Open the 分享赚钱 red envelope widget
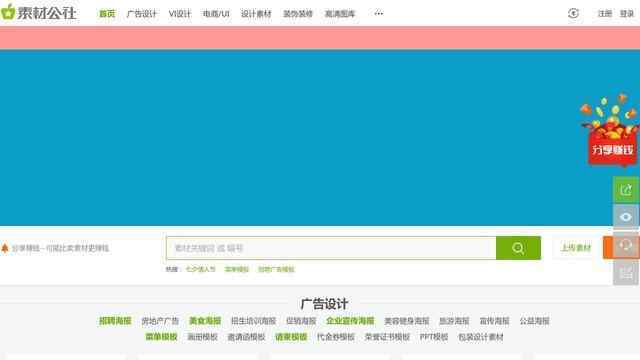 611,131
